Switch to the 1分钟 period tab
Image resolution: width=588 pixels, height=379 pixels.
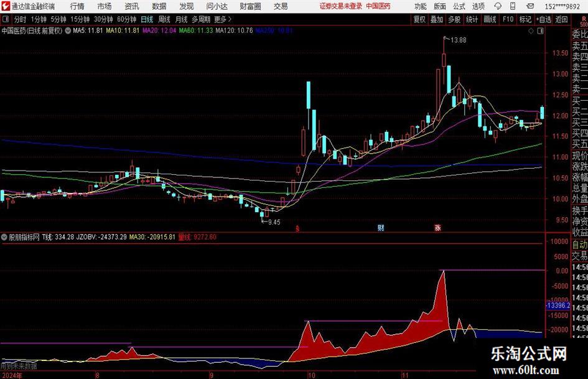pos(39,19)
